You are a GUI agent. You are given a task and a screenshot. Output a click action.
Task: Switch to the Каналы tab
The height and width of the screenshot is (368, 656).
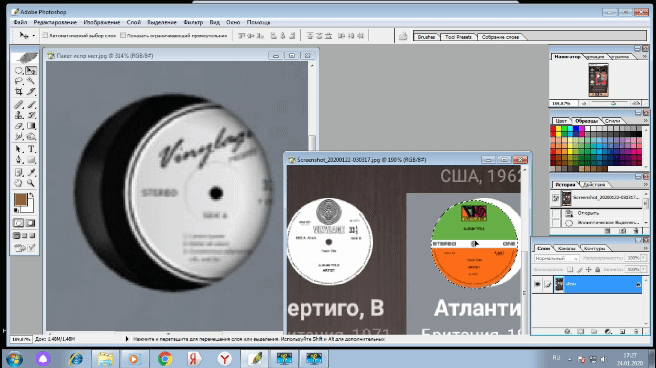(566, 248)
